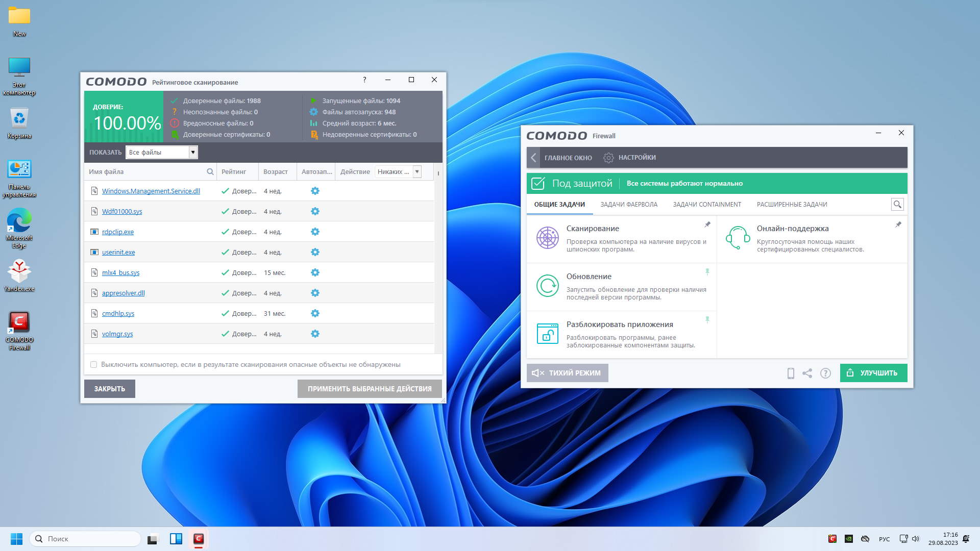The image size is (980, 551).
Task: Enable shutdown computer after scan checkbox
Action: (93, 365)
